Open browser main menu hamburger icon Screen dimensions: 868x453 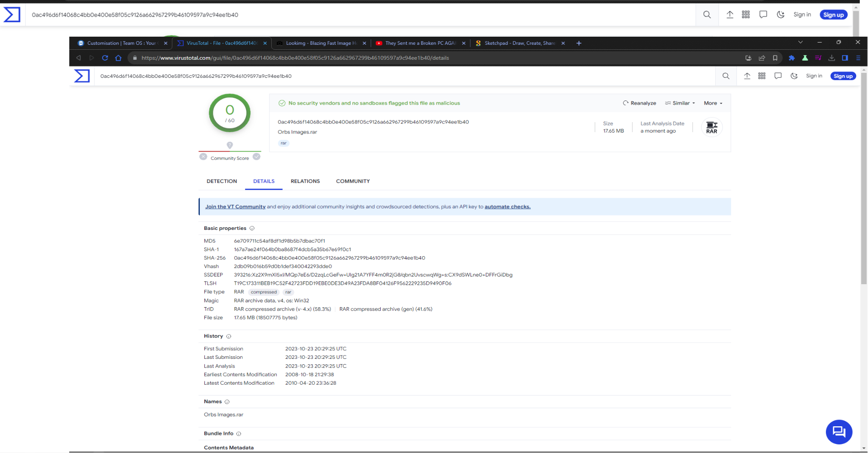pos(858,58)
